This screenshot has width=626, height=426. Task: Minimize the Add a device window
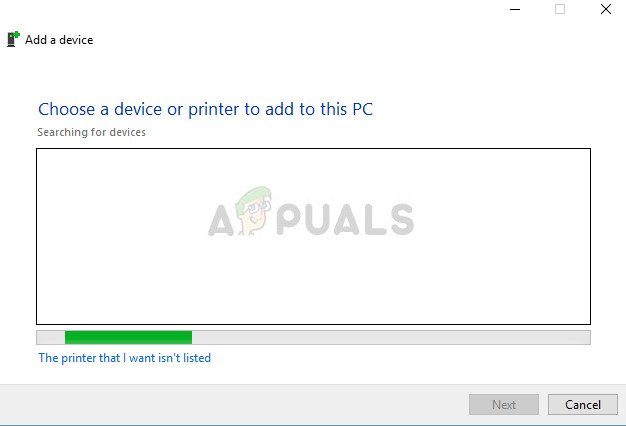515,9
